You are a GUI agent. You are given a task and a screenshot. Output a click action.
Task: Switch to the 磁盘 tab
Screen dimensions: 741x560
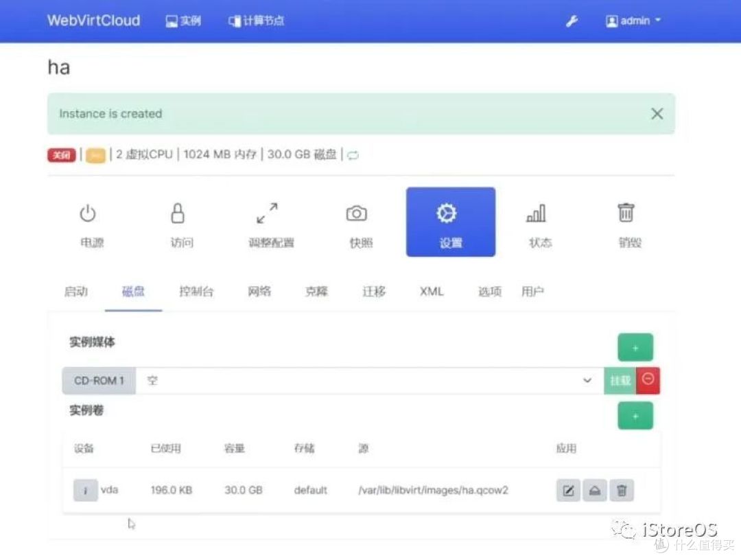point(133,292)
